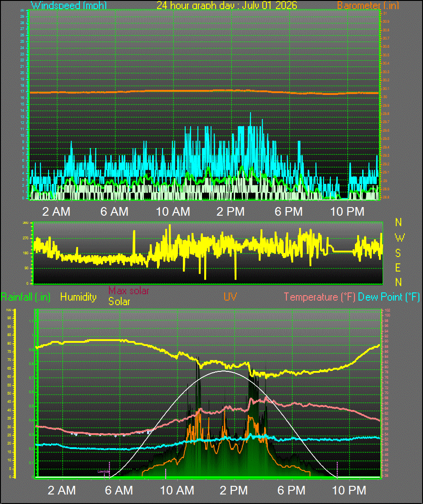This screenshot has width=423, height=504.
Task: Select "2 AM" under the humidity/temperature graph
Action: click(62, 490)
